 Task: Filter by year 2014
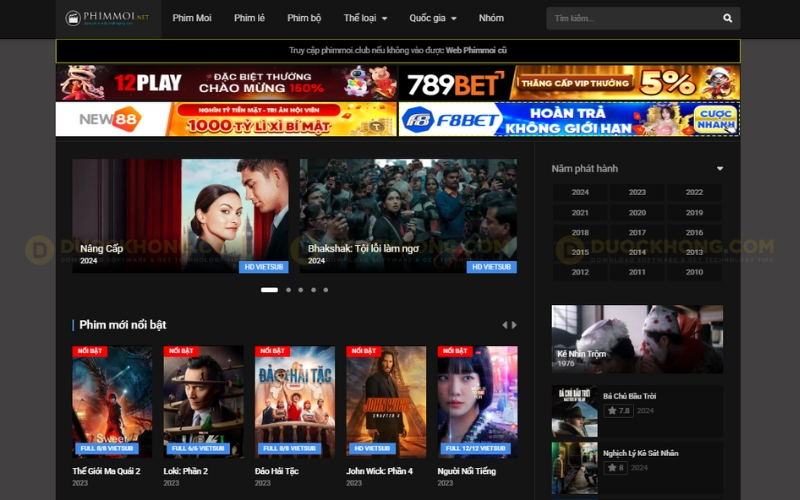click(637, 253)
